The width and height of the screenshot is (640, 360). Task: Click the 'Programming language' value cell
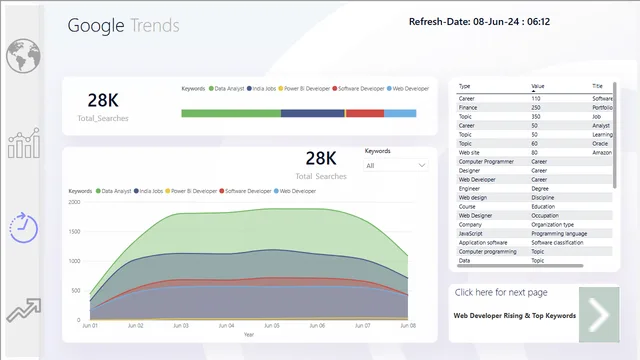click(x=559, y=233)
